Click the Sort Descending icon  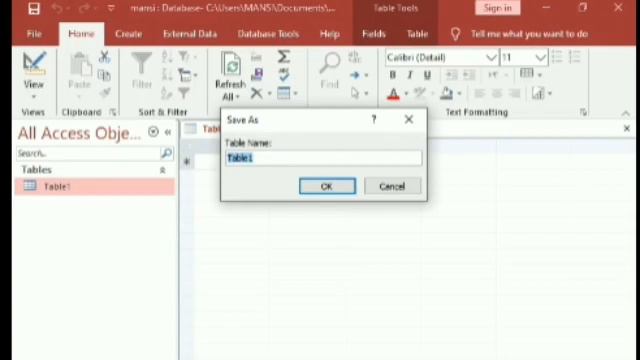(167, 75)
